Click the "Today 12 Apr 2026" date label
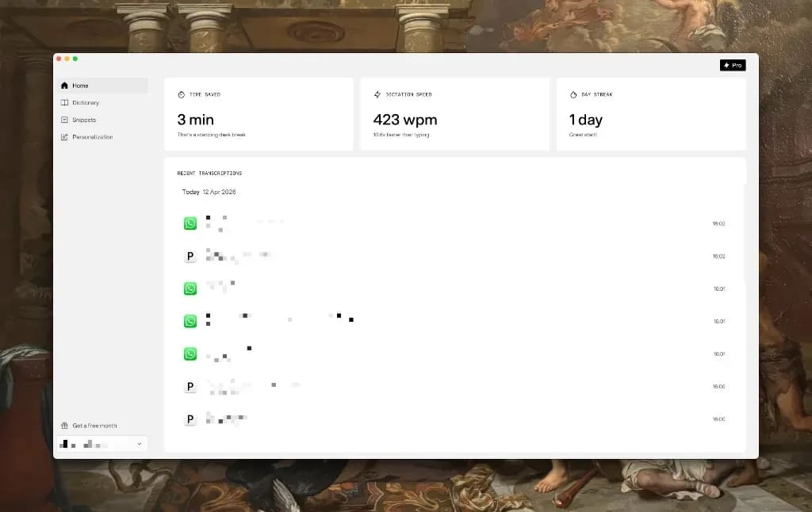The height and width of the screenshot is (512, 812). pos(209,192)
